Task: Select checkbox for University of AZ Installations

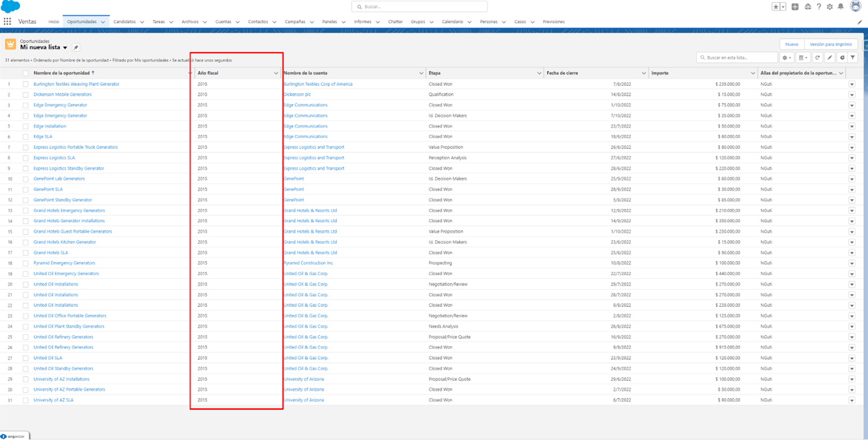Action: 26,379
